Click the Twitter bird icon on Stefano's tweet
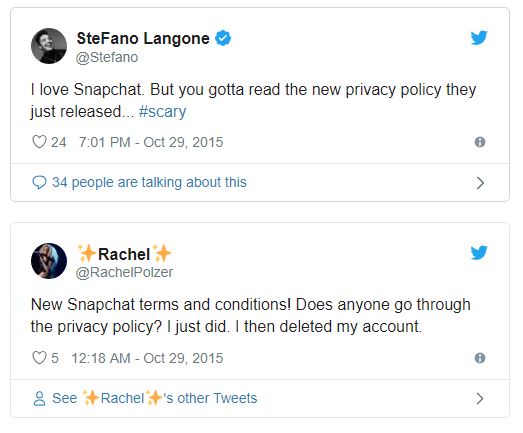523x433 pixels. point(479,38)
